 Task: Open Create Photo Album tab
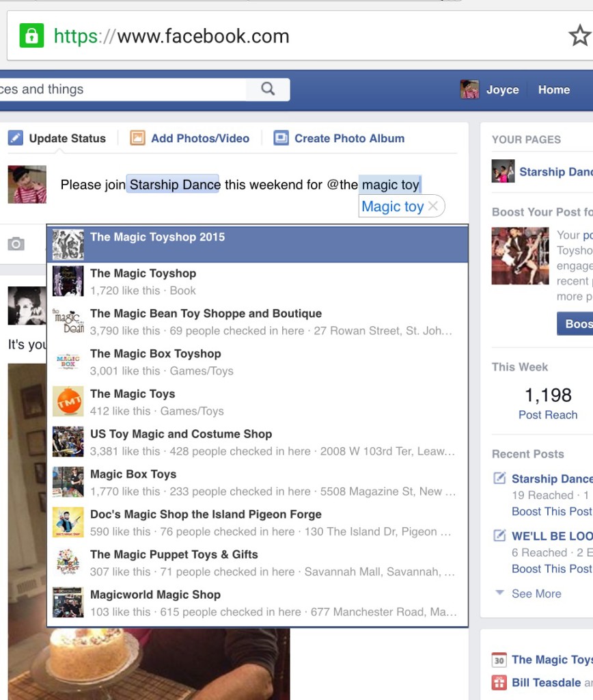pos(349,138)
